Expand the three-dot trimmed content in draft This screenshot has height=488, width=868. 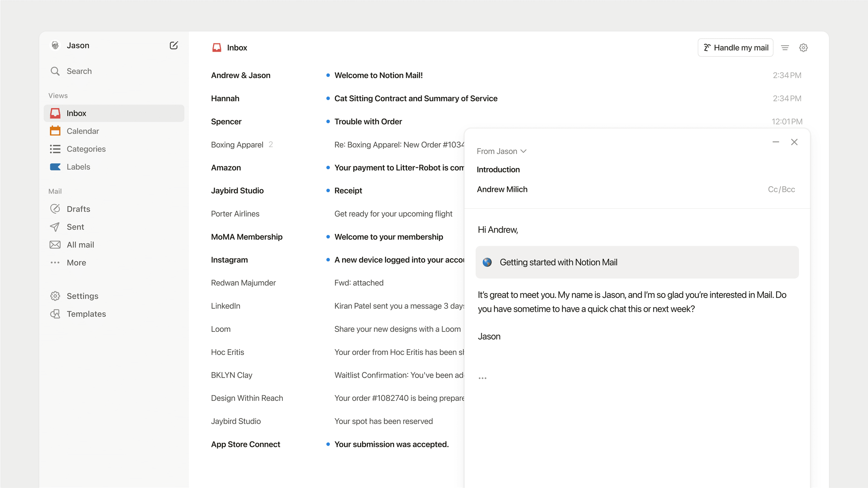tap(482, 378)
